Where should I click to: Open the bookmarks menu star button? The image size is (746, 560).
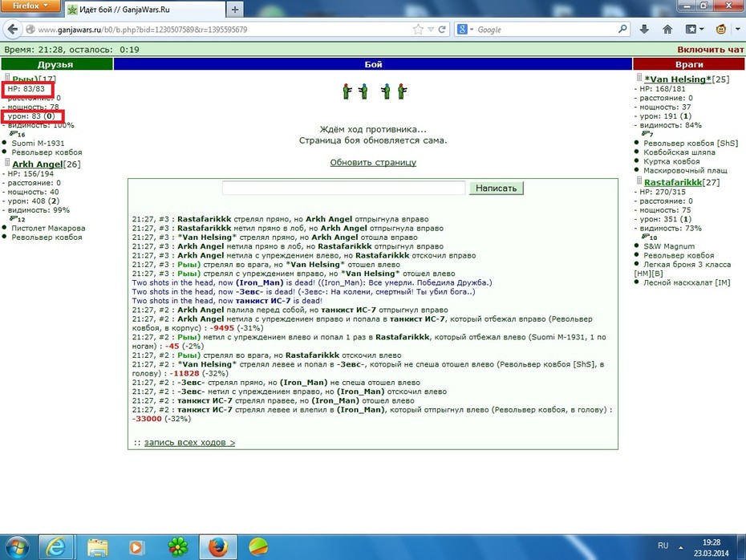coord(694,30)
